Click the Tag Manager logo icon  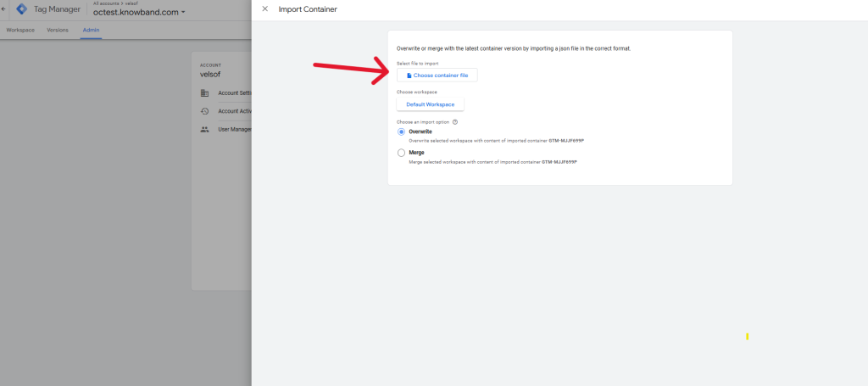(x=21, y=9)
